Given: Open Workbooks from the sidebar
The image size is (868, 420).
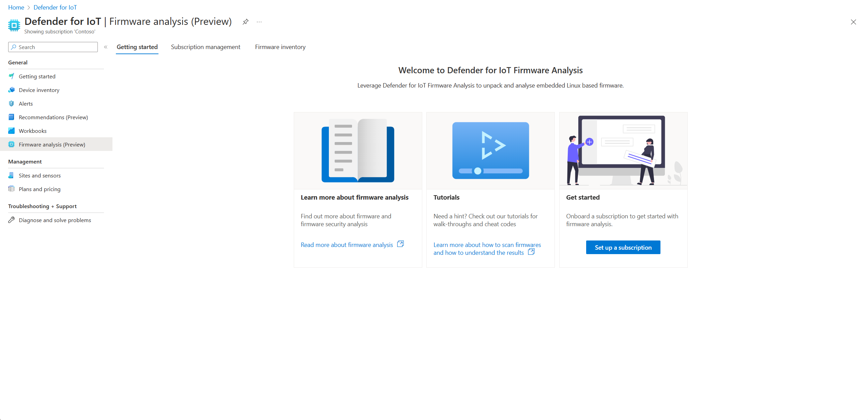Looking at the screenshot, I should click(x=32, y=131).
